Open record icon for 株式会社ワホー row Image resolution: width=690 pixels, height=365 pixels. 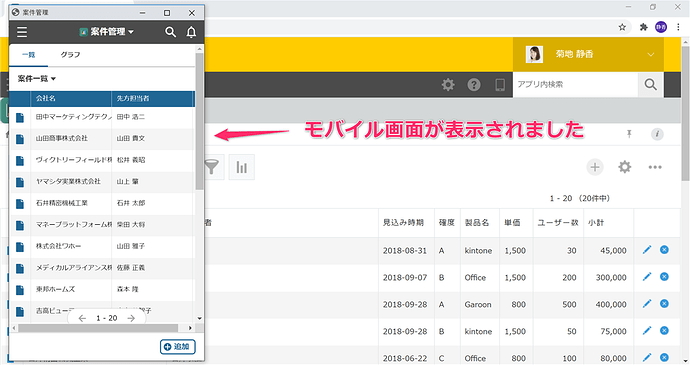click(x=20, y=247)
